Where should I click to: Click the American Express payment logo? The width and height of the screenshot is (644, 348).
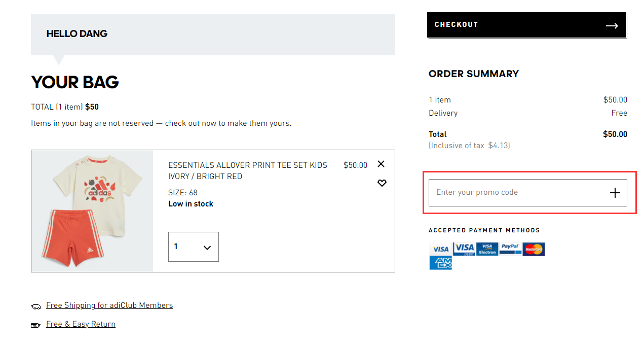click(x=441, y=263)
